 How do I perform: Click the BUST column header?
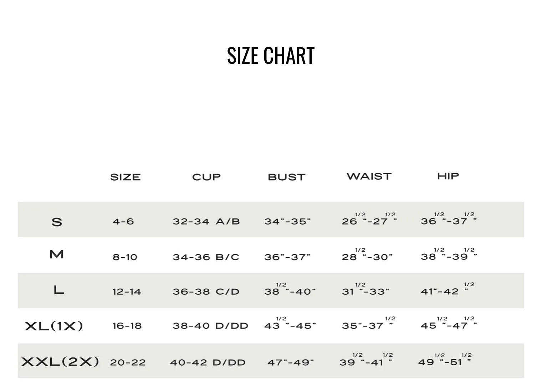click(x=287, y=177)
